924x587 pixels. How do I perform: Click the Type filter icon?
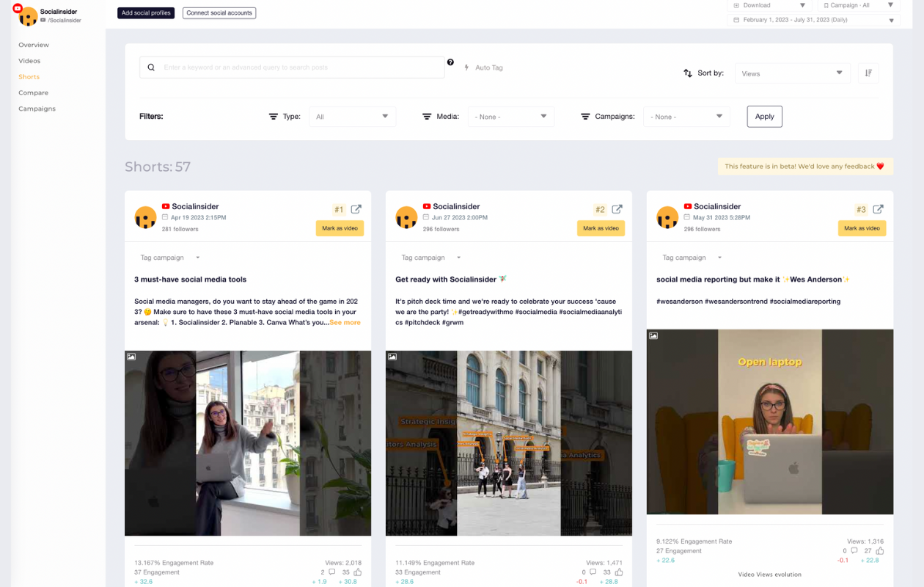pos(274,117)
